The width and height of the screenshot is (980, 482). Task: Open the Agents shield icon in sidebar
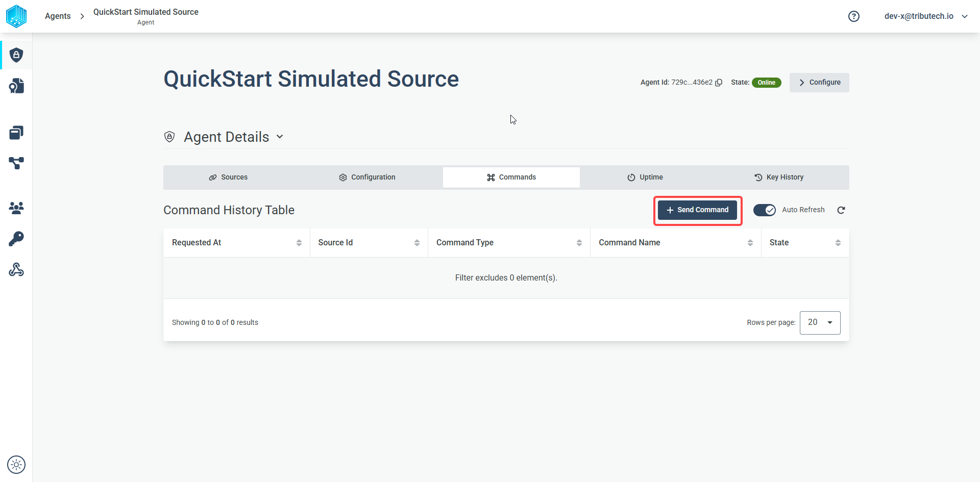pos(16,55)
